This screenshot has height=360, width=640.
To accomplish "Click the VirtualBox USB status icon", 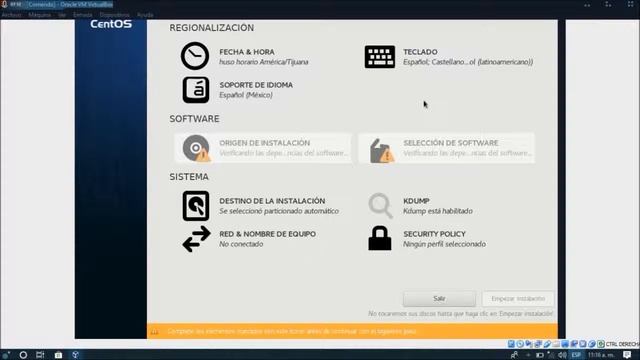I will (547, 344).
